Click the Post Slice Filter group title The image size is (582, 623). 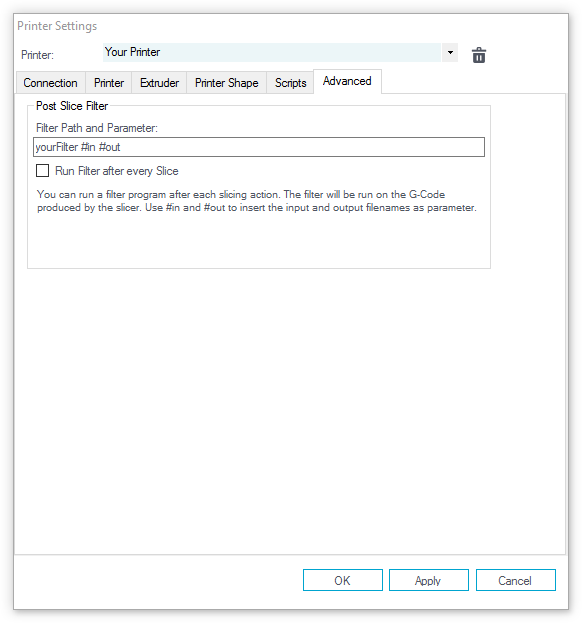72,106
